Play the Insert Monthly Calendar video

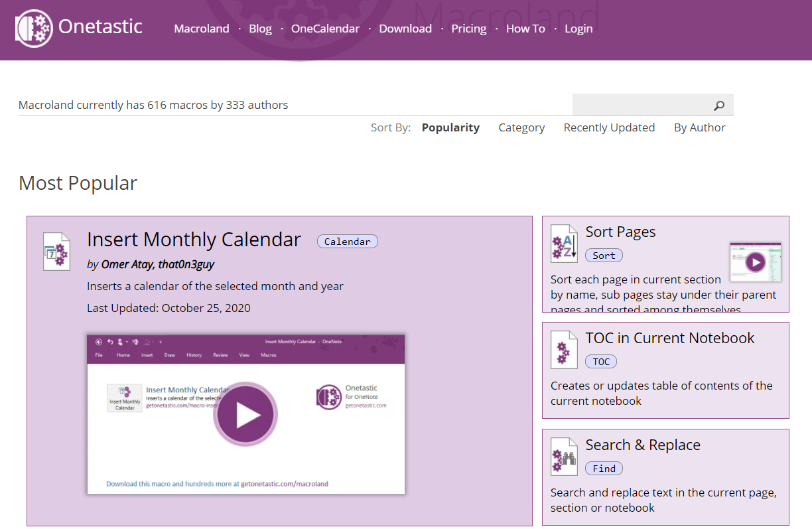(245, 414)
